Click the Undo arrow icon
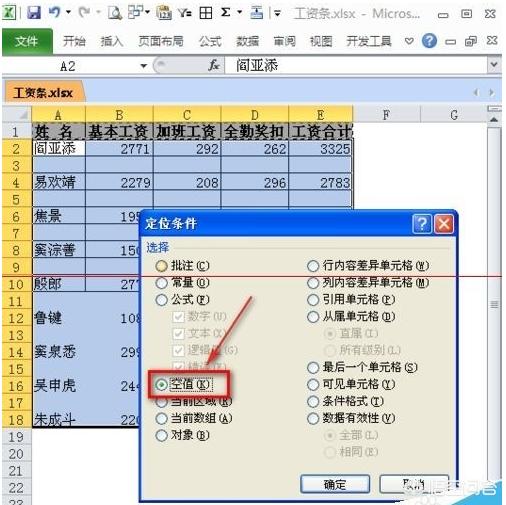 tap(54, 12)
